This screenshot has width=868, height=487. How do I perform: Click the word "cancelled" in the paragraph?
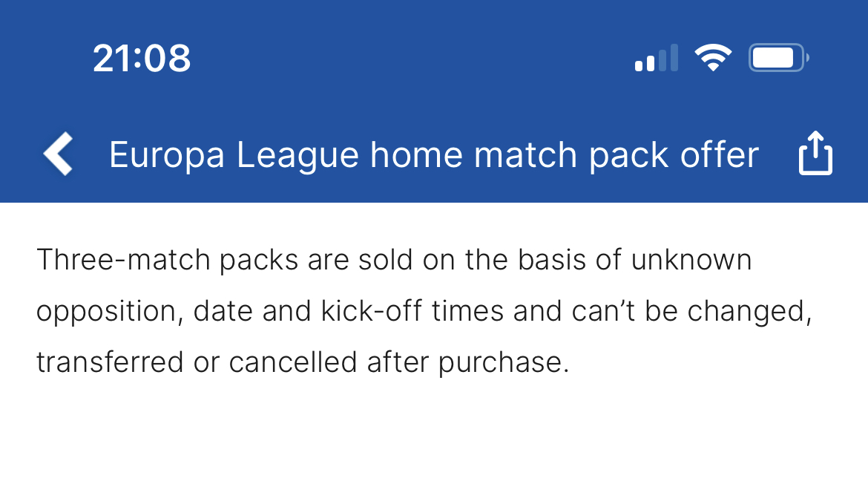pyautogui.click(x=293, y=362)
